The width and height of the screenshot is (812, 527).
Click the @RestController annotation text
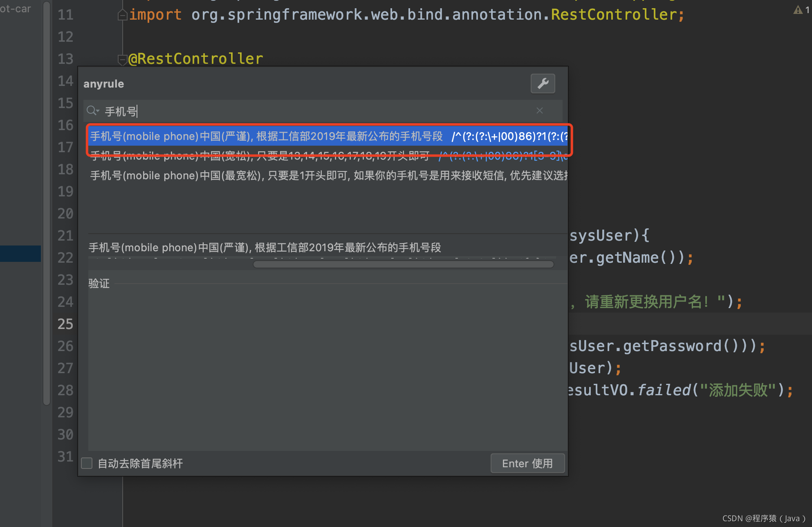click(196, 59)
